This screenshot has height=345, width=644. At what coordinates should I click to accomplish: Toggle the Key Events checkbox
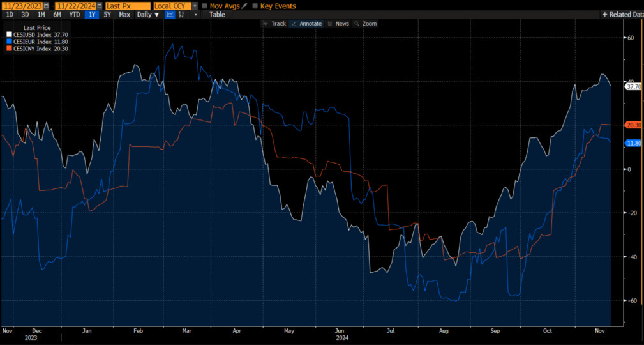[255, 6]
